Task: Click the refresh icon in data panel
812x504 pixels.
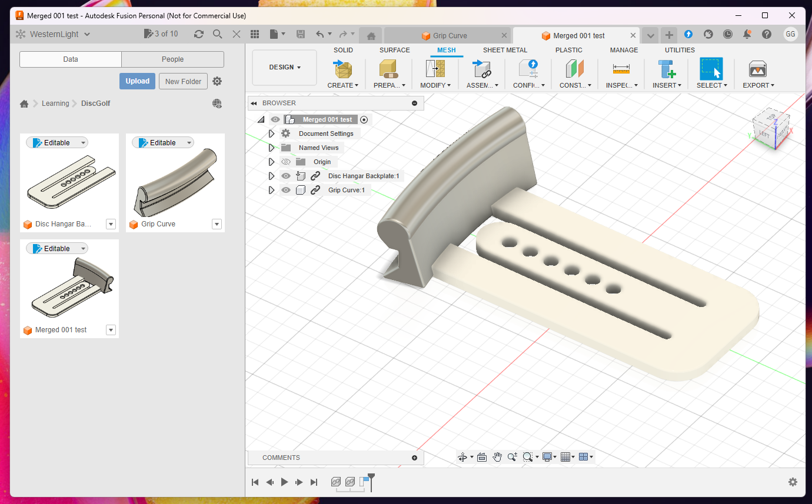Action: (199, 34)
